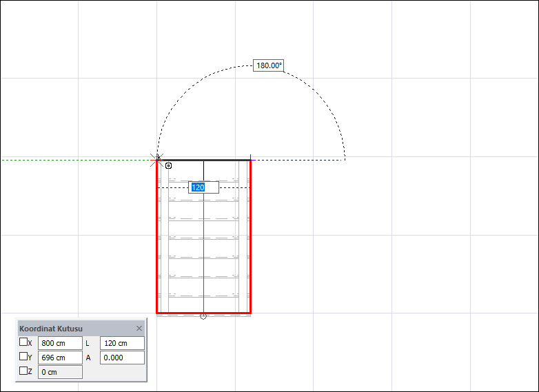This screenshot has width=539, height=392.
Task: Tick the Y coordinate lock checkbox
Action: pos(23,356)
